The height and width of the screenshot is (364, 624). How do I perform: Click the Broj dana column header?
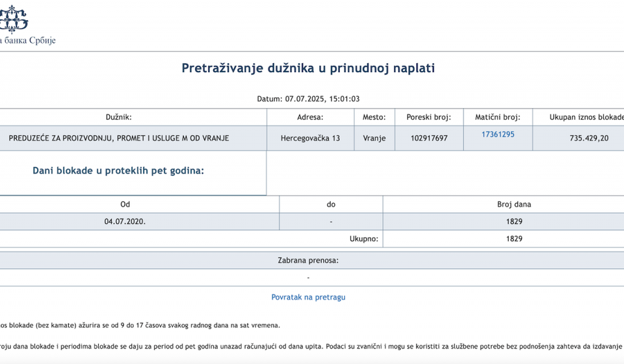[x=504, y=204]
